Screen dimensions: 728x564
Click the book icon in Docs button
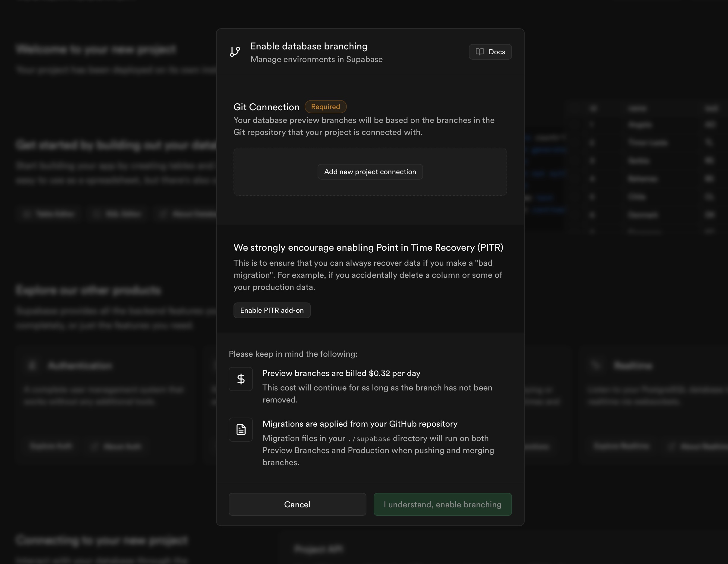(x=479, y=52)
